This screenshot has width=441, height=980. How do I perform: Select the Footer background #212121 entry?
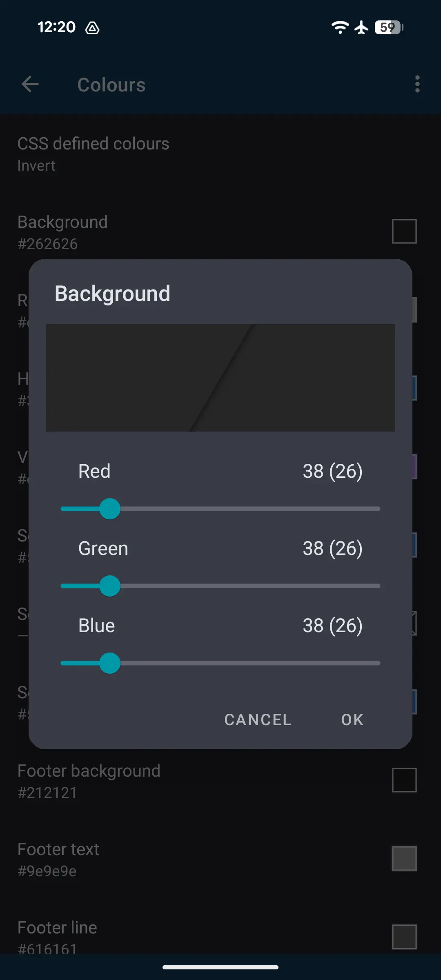point(89,781)
